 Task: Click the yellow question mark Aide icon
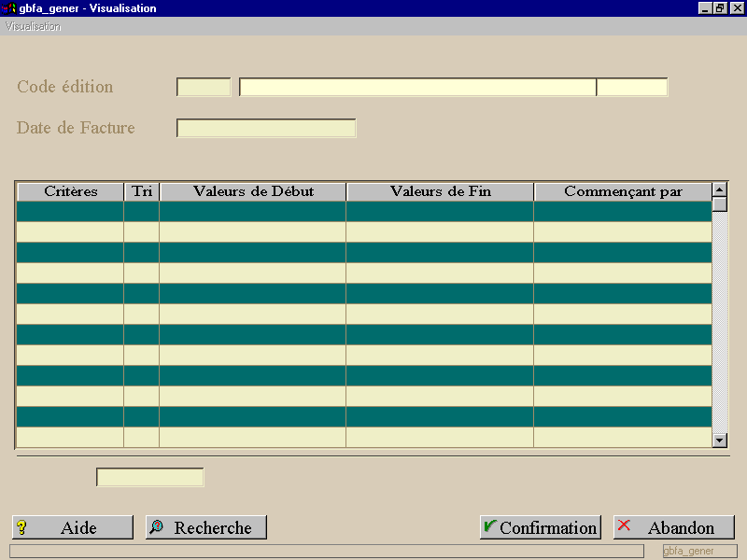[21, 527]
